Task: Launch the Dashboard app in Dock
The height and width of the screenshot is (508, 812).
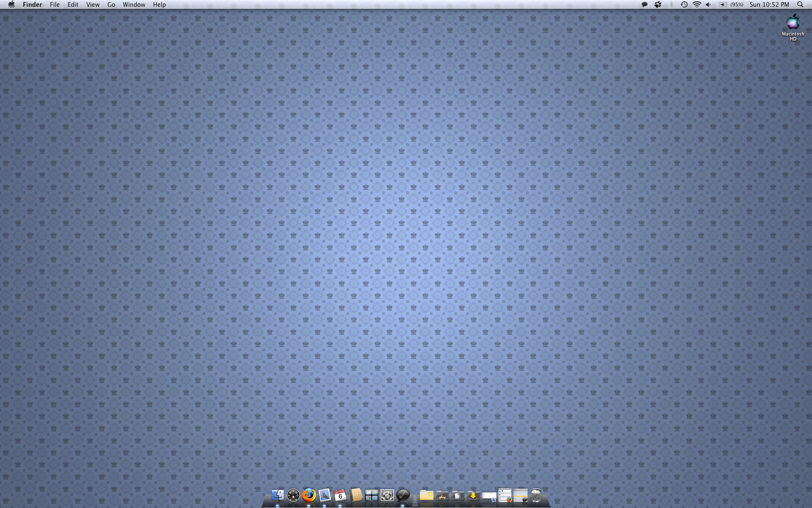Action: (x=293, y=495)
